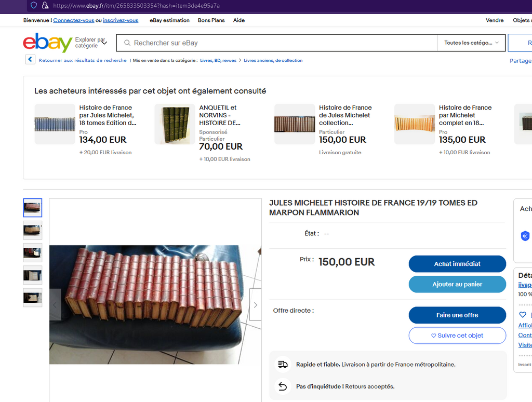Image resolution: width=532 pixels, height=402 pixels.
Task: Select second product thumbnail
Action: (x=33, y=230)
